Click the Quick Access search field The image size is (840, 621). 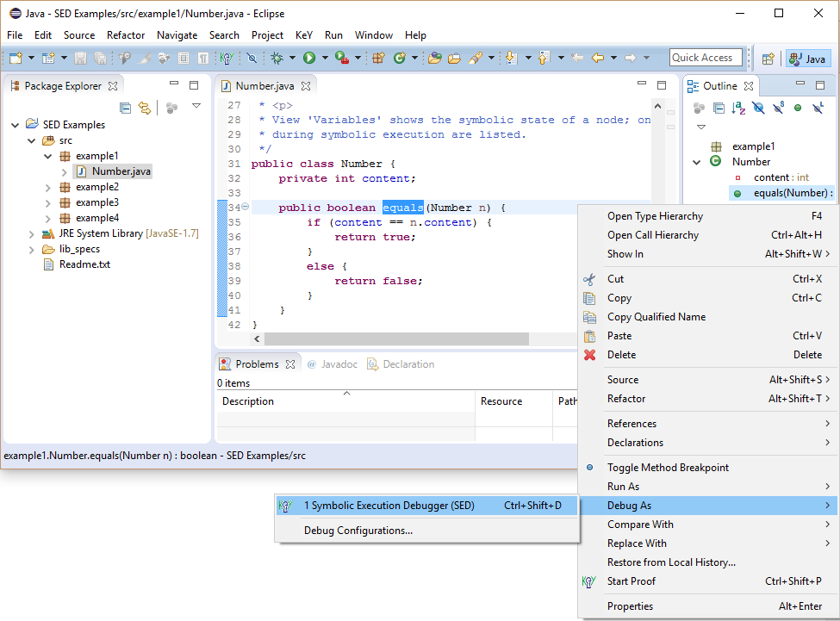(x=706, y=58)
